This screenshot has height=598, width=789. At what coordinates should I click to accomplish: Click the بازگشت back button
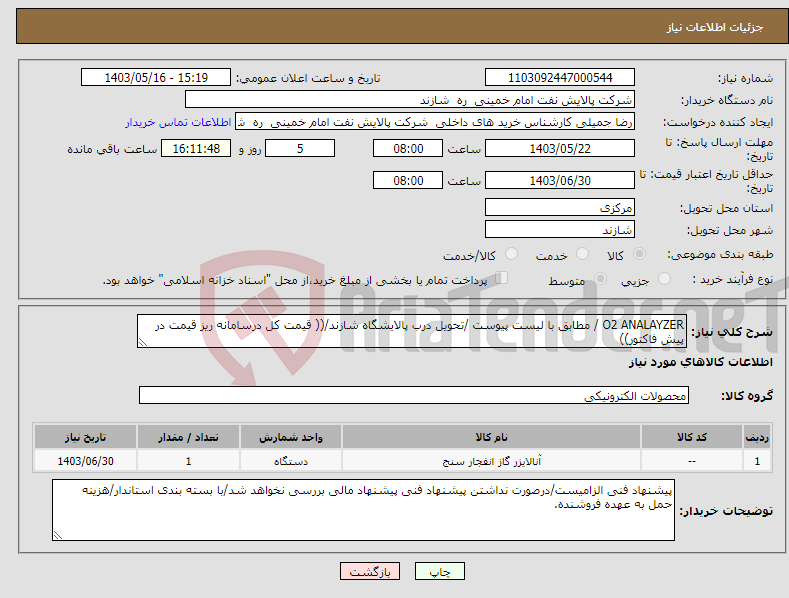[x=370, y=571]
